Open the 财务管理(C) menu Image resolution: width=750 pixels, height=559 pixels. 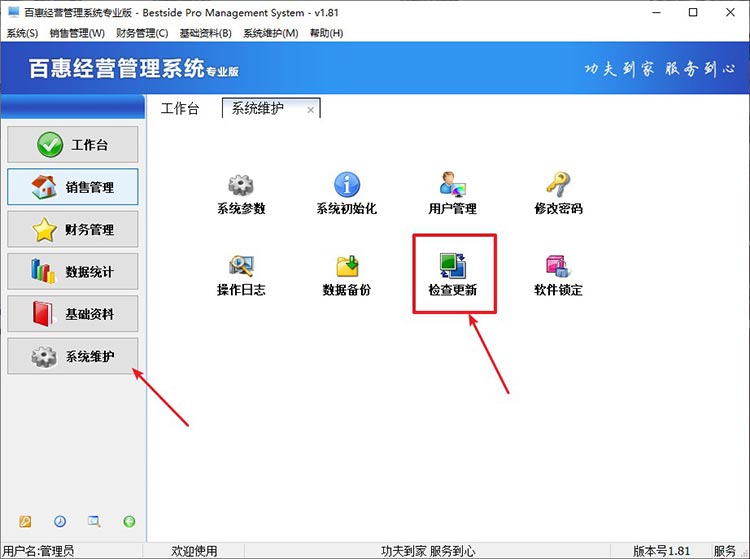pos(142,33)
